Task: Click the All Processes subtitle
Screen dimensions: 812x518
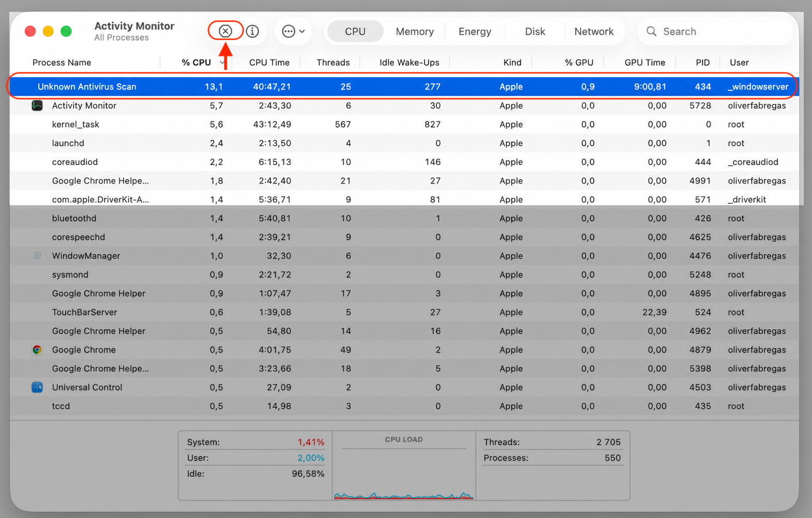Action: (x=122, y=38)
